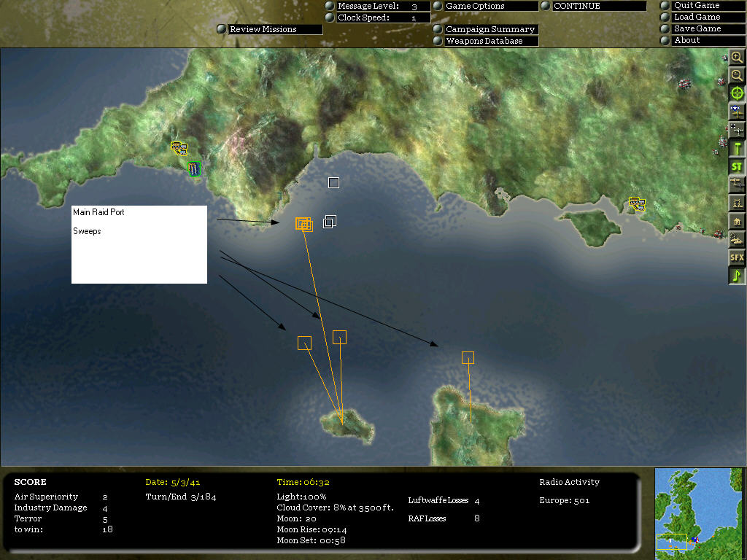
Task: Select the stacked orange raid squares
Action: pos(304,225)
